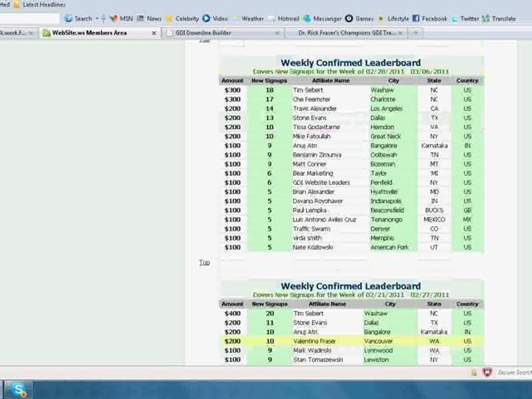Open Skype from the taskbar
The image size is (532, 399).
tap(18, 390)
